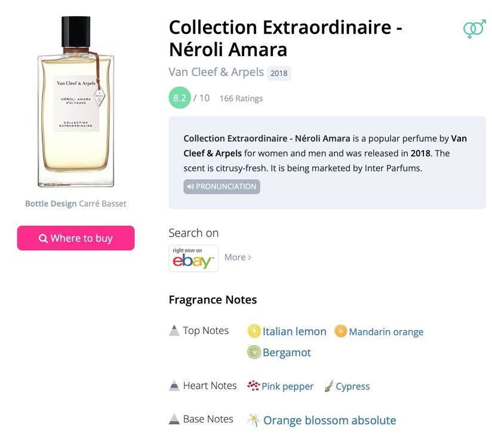
Task: Click the Top Notes pyramid icon
Action: tap(174, 330)
